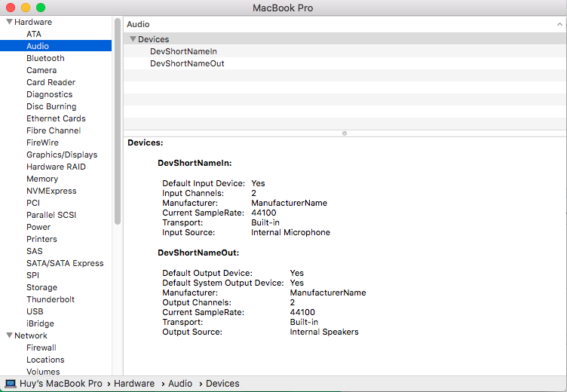The image size is (567, 392).
Task: Collapse the Devices disclosure triangle
Action: point(133,39)
